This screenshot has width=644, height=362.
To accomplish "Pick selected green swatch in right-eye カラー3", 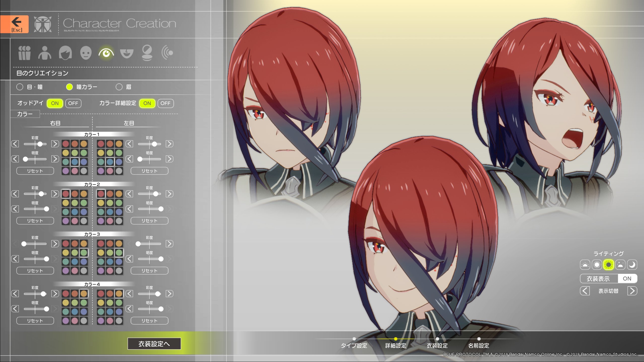I will pos(84,253).
